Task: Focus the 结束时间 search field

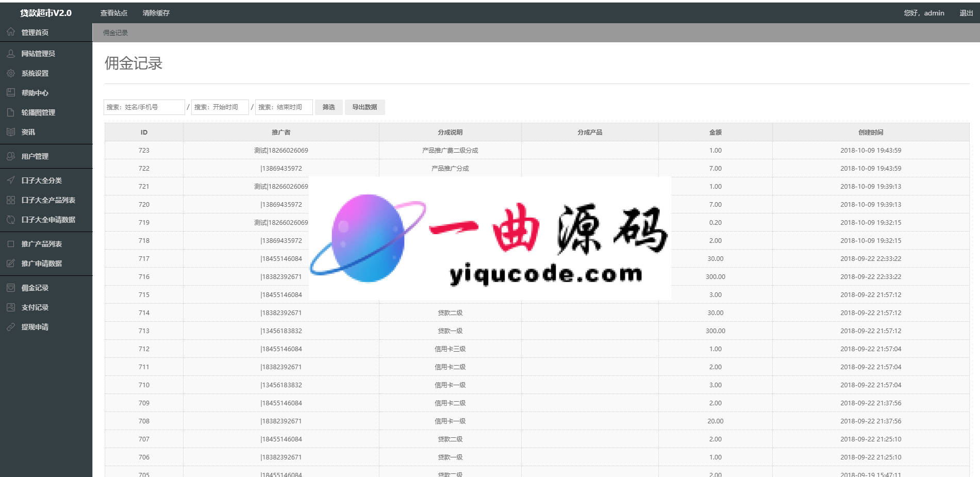Action: click(284, 107)
